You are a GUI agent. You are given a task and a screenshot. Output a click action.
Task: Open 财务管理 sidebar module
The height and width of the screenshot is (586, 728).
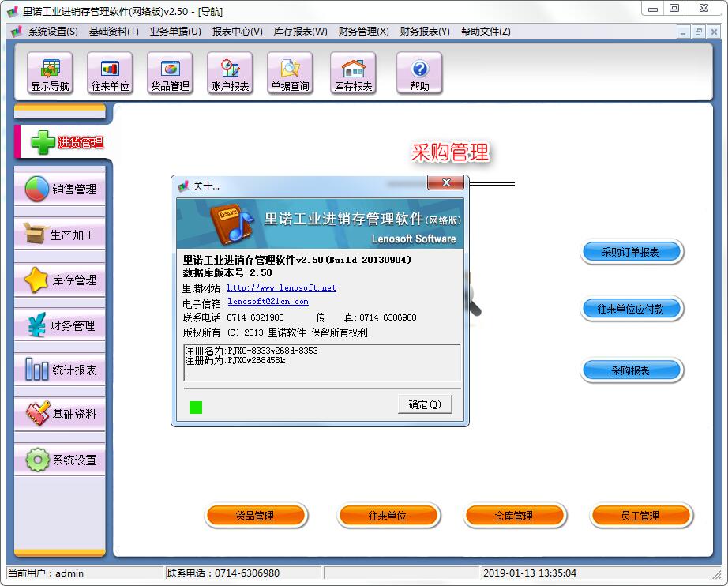coord(60,325)
